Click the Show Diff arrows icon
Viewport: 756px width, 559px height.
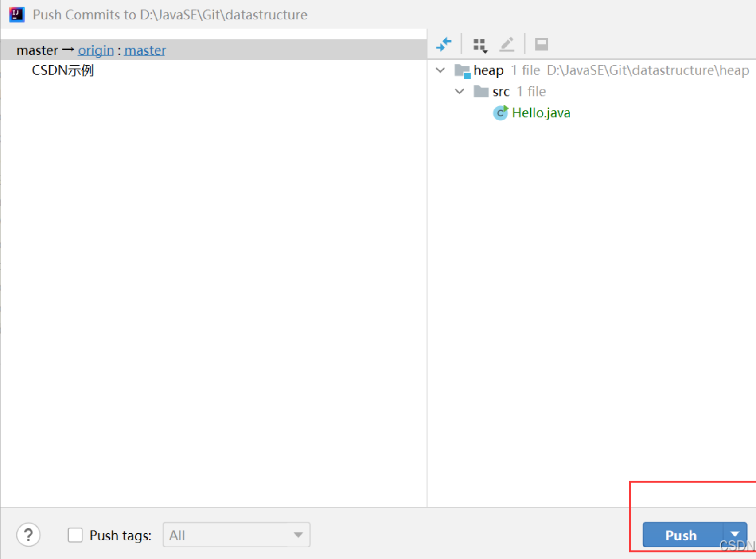[444, 44]
